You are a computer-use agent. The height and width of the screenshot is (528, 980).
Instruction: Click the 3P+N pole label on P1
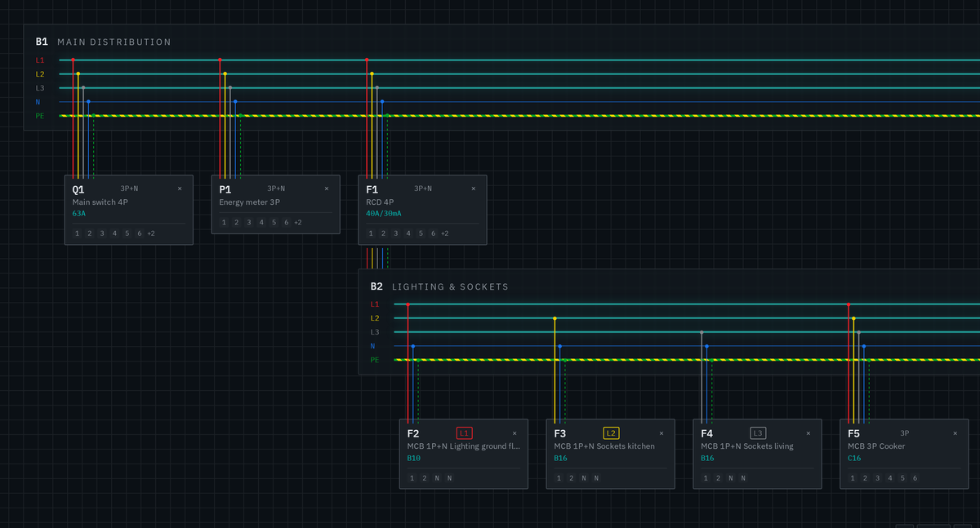(276, 189)
